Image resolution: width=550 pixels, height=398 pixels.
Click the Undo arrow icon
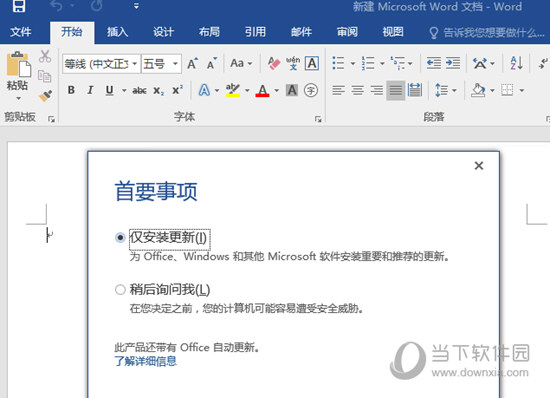(x=57, y=5)
